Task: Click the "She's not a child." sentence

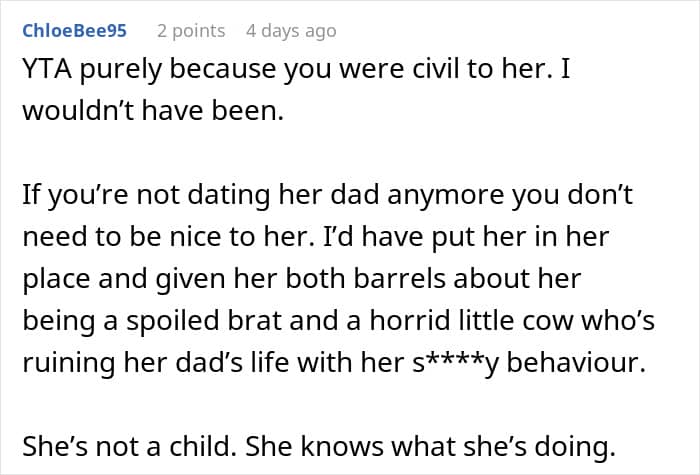Action: [129, 446]
